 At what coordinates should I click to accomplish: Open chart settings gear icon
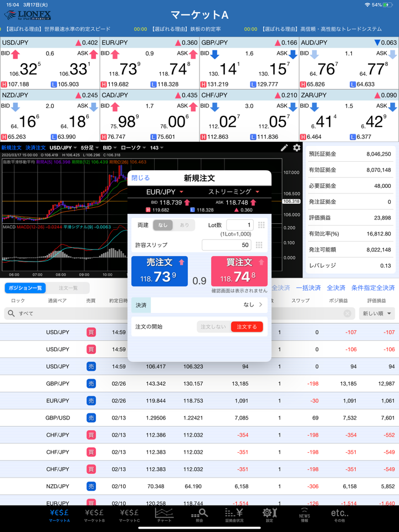point(296,148)
